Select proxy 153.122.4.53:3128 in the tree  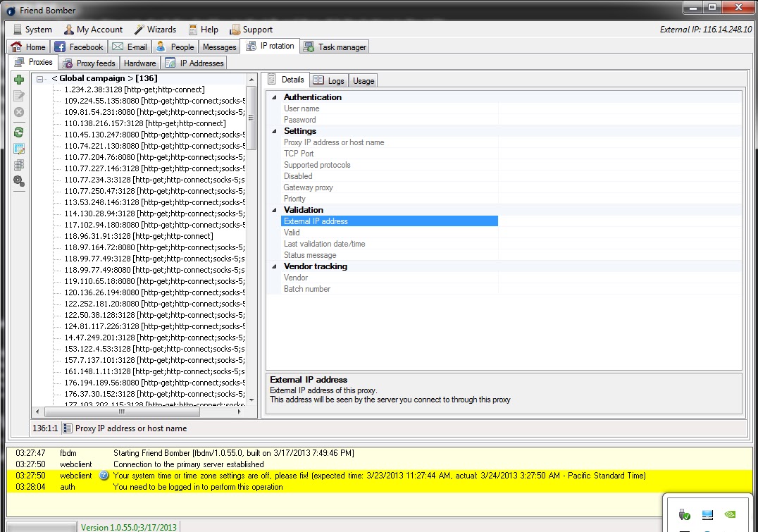pyautogui.click(x=155, y=349)
